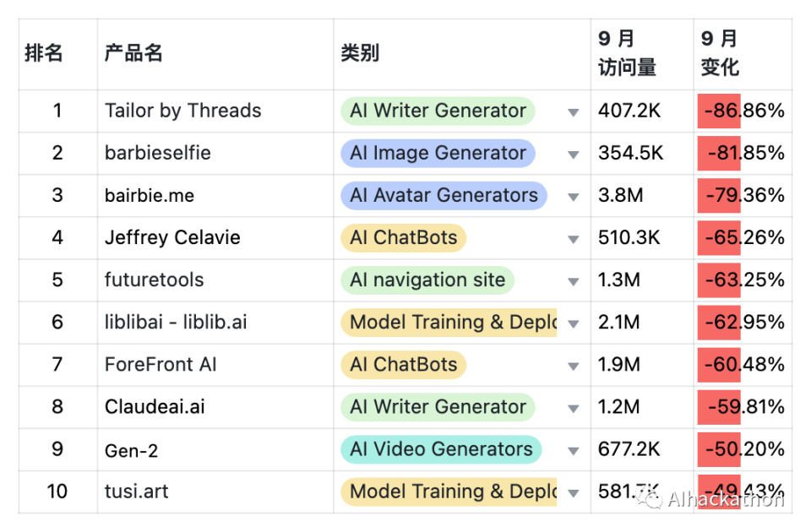811x532 pixels.
Task: Select the AI Writer Generator tag for Claudeai.ai
Action: [438, 407]
